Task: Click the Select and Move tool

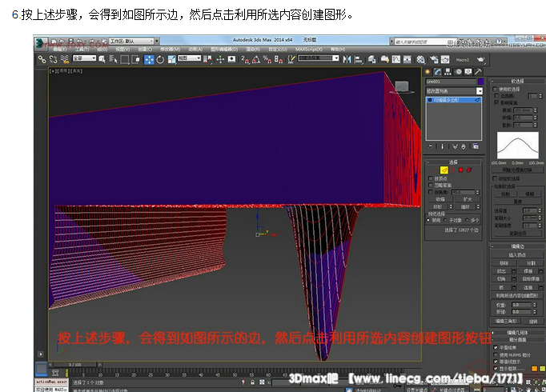Action: coord(149,59)
